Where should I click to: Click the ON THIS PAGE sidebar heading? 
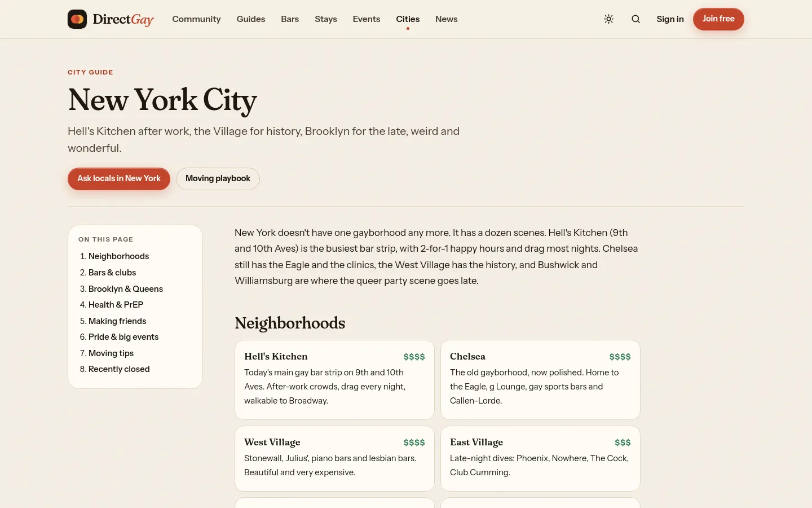click(x=106, y=239)
